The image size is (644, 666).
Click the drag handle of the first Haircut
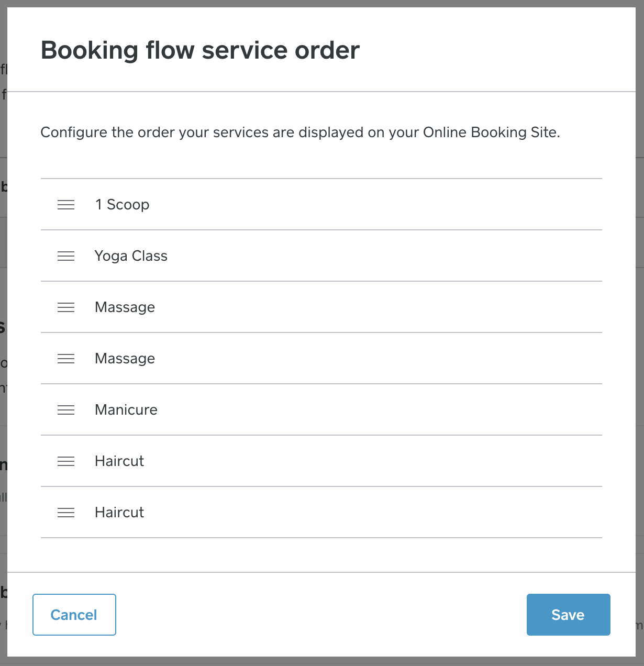coord(66,461)
